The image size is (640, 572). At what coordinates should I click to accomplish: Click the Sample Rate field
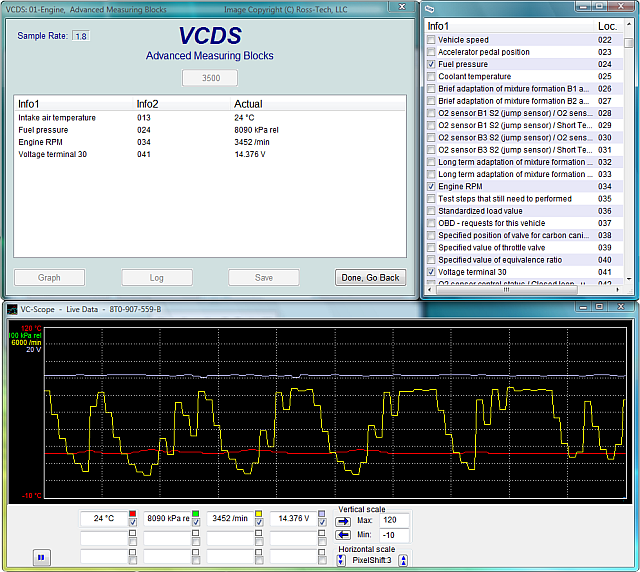[81, 36]
